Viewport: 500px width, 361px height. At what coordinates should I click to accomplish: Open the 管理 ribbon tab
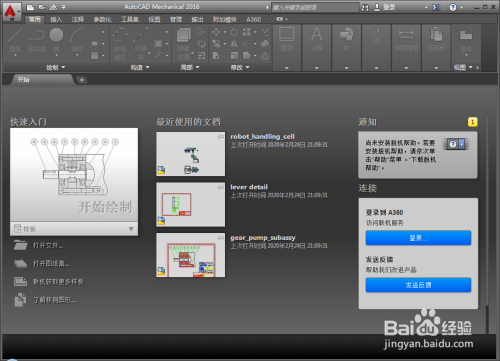(176, 19)
